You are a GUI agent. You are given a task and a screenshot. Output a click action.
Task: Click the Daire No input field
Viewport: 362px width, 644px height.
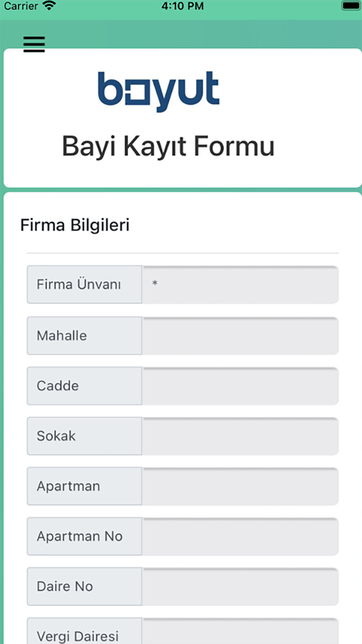pyautogui.click(x=240, y=586)
